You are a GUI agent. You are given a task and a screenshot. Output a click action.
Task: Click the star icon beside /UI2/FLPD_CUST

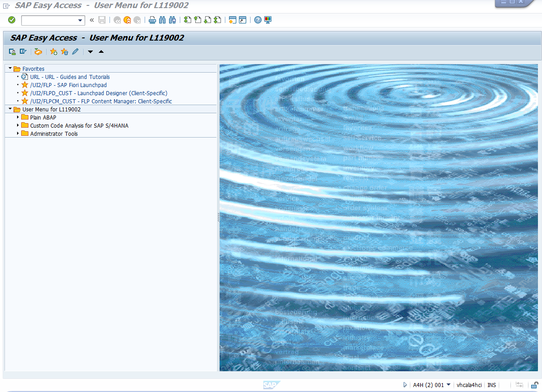pyautogui.click(x=24, y=93)
